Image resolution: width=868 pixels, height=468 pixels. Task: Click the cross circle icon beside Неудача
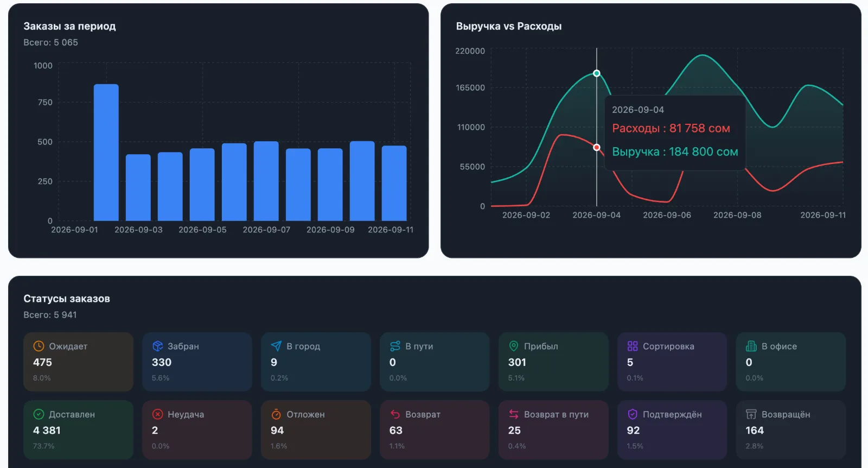tap(157, 414)
